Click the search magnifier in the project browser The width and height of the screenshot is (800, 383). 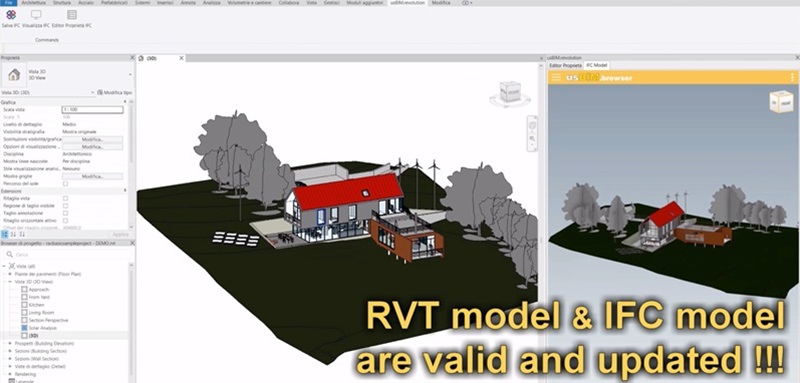[x=10, y=254]
